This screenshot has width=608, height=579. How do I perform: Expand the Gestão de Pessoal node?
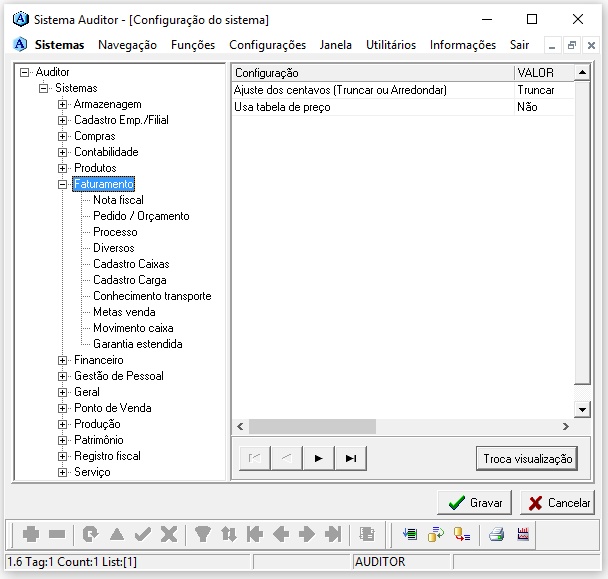click(x=62, y=376)
